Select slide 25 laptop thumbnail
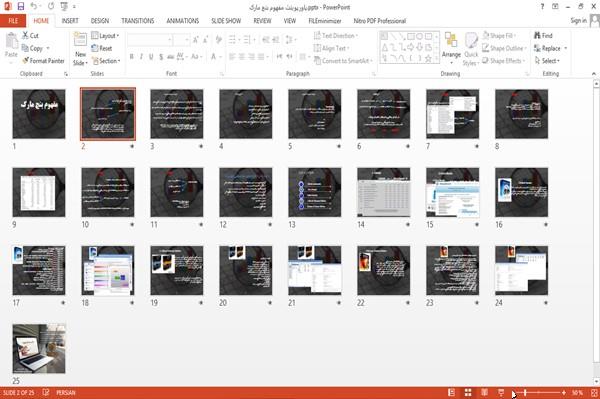This screenshot has width=600, height=399. (39, 349)
